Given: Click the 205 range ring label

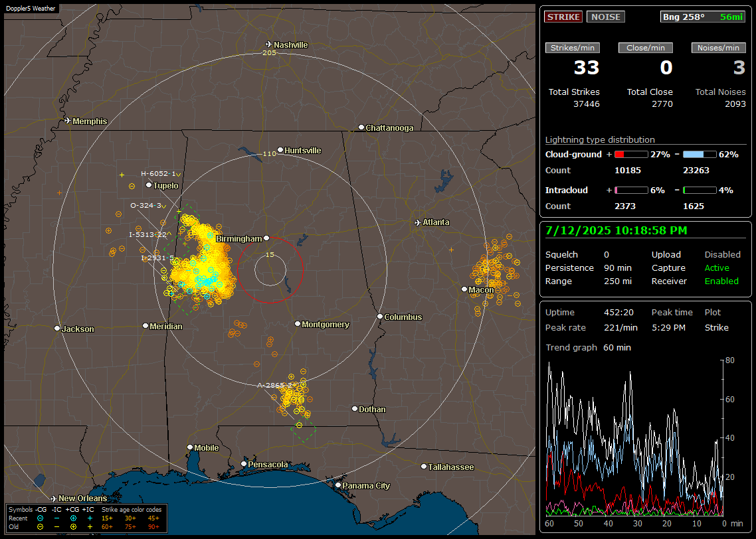Looking at the screenshot, I should (x=269, y=52).
